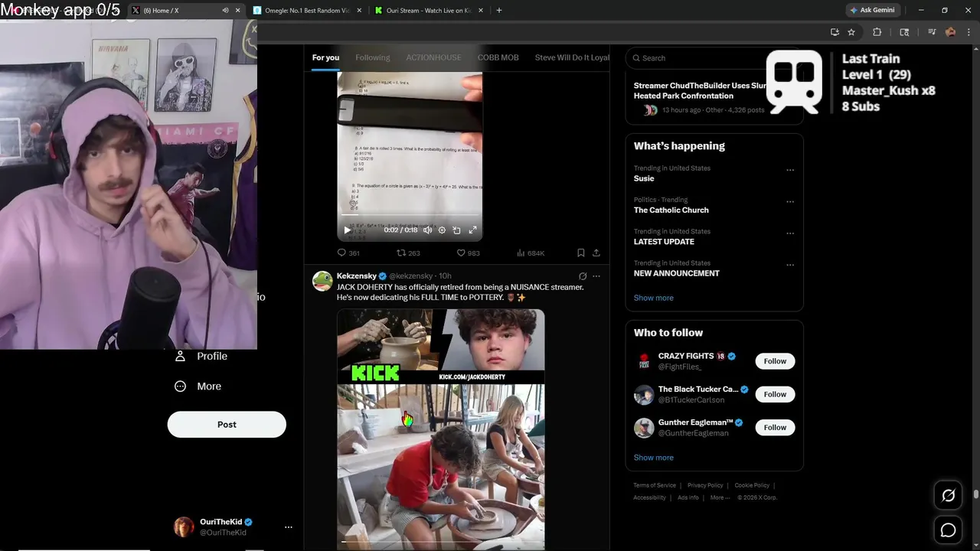Mute the X Home browser tab audio
The height and width of the screenshot is (551, 980).
(x=225, y=11)
